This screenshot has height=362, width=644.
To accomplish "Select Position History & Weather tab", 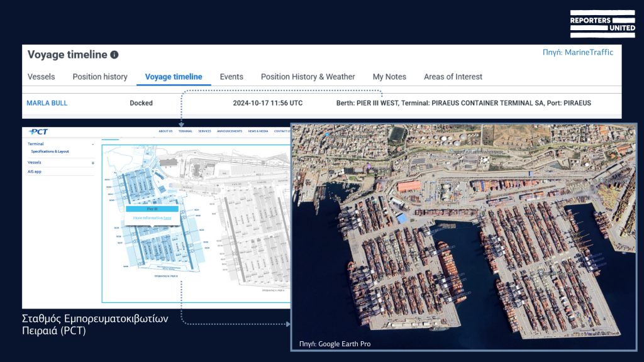I will click(x=308, y=77).
